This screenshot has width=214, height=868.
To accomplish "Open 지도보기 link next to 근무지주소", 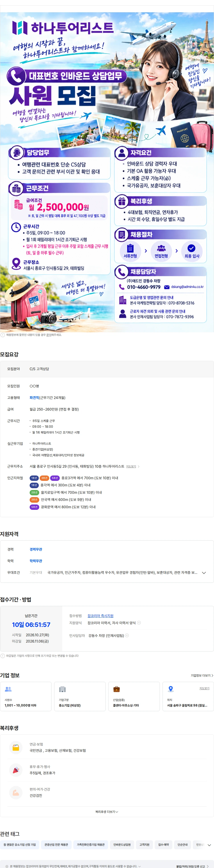I will pyautogui.click(x=131, y=466).
